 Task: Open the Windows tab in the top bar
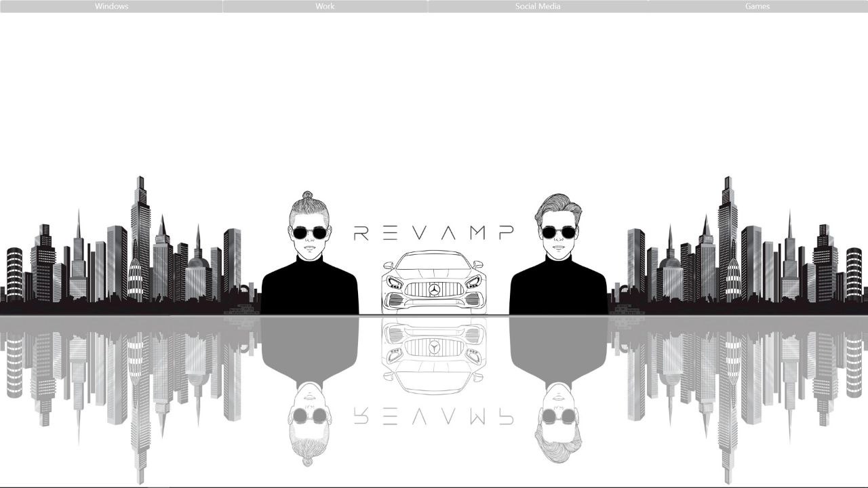(111, 6)
